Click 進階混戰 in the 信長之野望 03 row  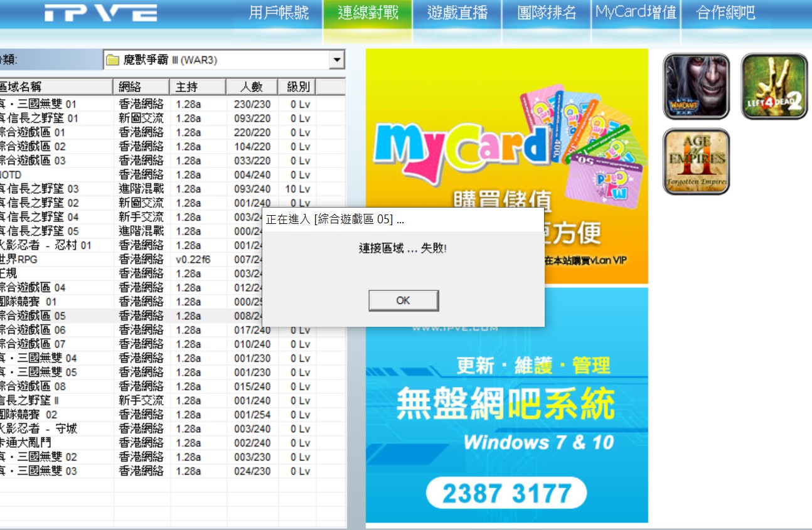[141, 189]
